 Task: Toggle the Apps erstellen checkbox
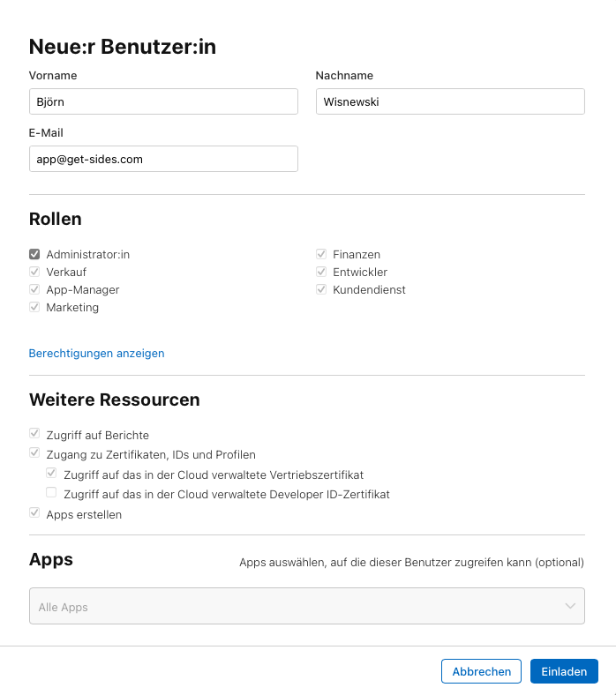(34, 512)
